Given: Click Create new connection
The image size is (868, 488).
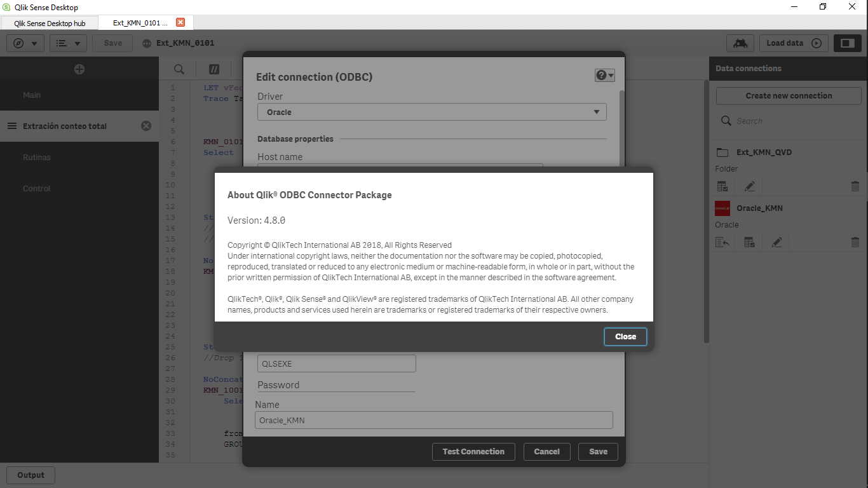Looking at the screenshot, I should (789, 96).
